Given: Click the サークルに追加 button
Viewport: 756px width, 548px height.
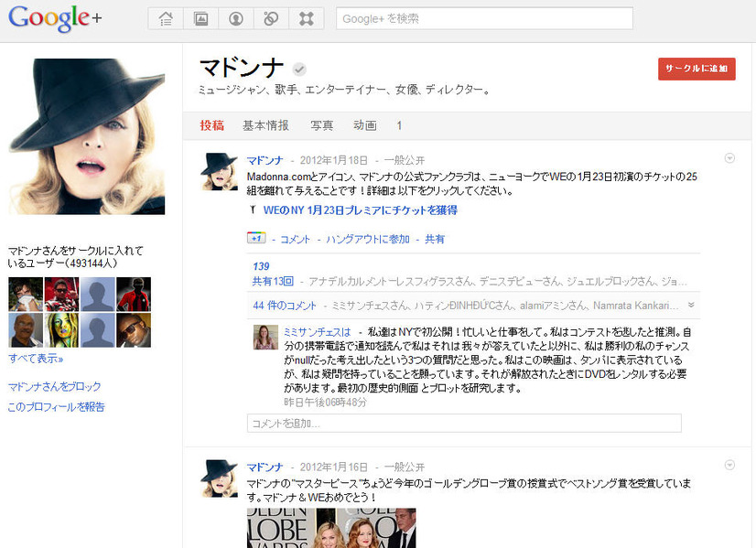Looking at the screenshot, I should (697, 69).
